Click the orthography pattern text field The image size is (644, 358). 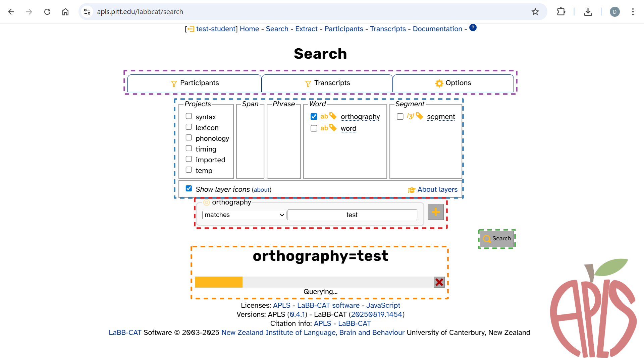tap(352, 215)
